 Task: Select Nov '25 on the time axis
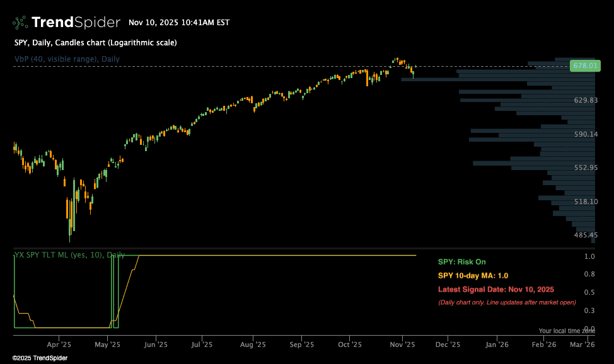click(402, 344)
